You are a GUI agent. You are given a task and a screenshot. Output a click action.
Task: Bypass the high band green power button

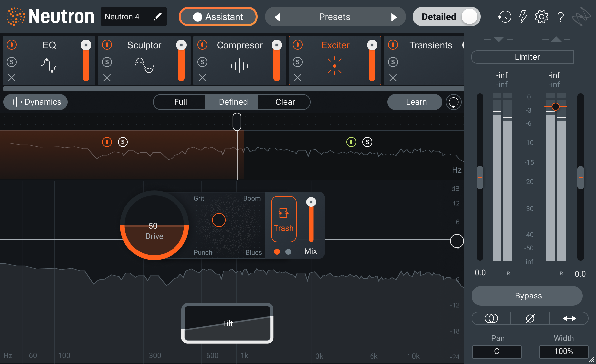pos(351,142)
